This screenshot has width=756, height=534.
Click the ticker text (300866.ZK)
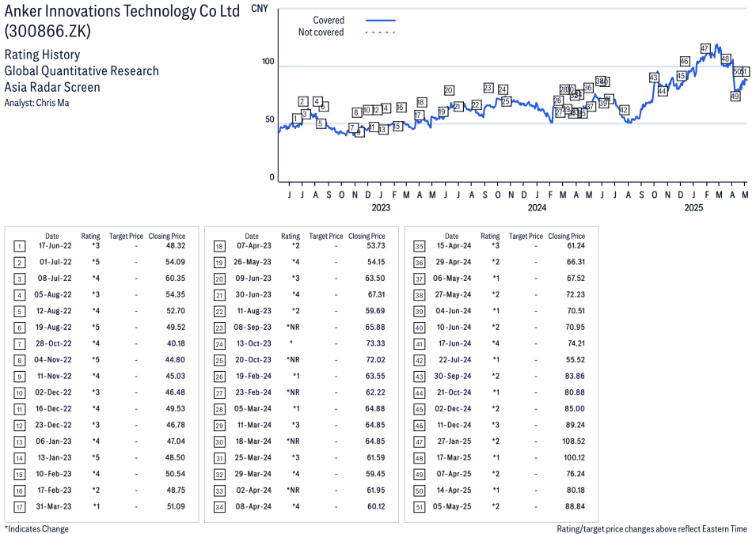(47, 32)
